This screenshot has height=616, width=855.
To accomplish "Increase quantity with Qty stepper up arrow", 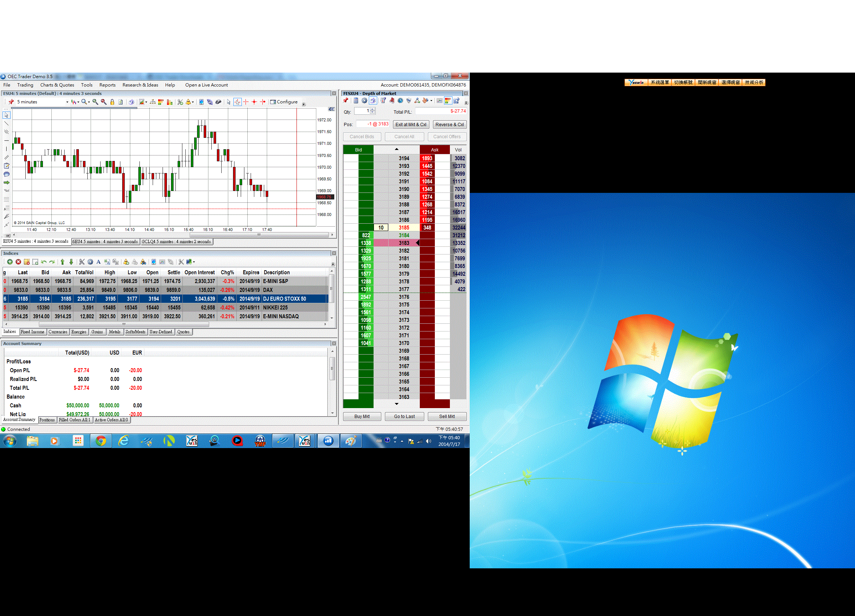I will (x=372, y=109).
